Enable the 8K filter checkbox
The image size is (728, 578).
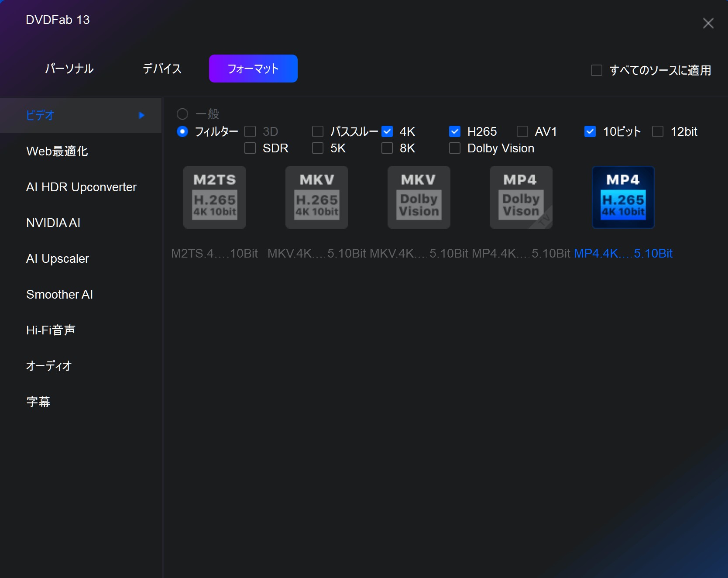click(x=387, y=148)
